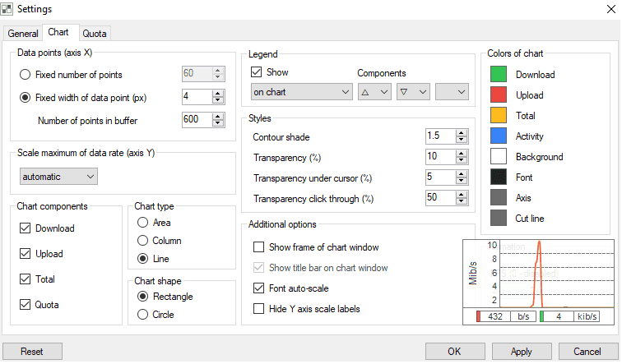The image size is (622, 364).
Task: Click the Upload red color swatch
Action: [498, 95]
